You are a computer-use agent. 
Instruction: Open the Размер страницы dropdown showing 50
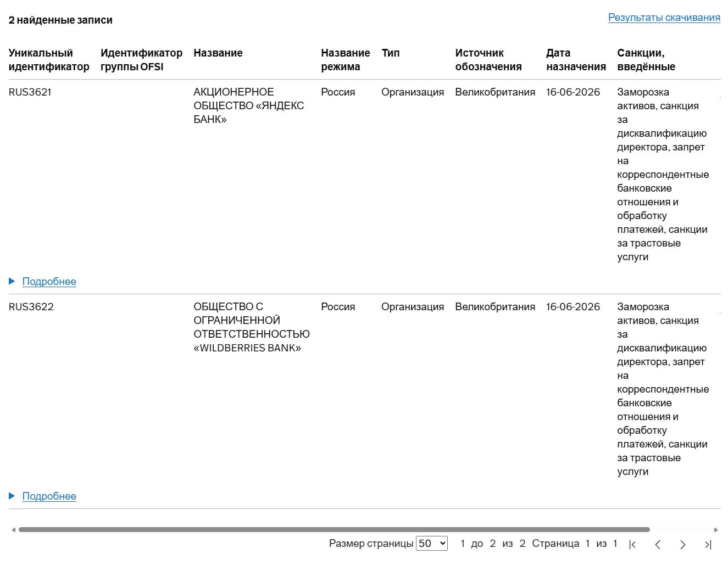coord(432,544)
